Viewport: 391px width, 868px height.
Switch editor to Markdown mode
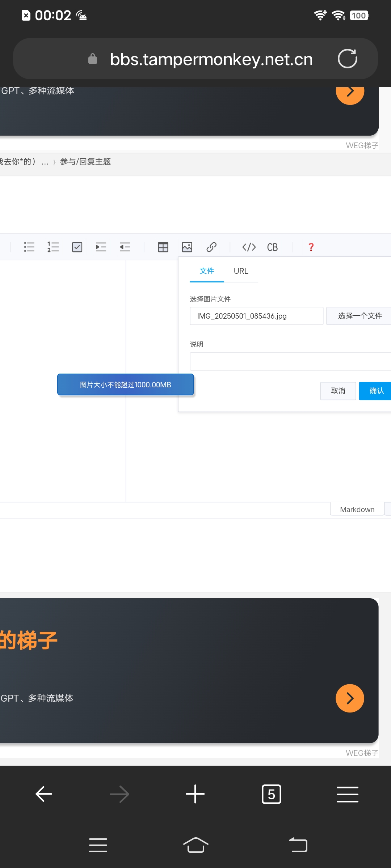[357, 509]
